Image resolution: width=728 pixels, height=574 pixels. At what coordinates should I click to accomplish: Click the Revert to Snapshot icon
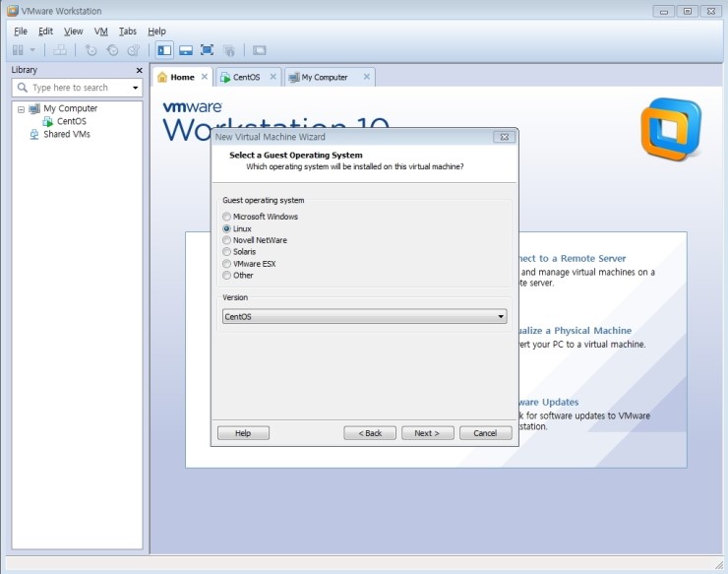(x=112, y=50)
